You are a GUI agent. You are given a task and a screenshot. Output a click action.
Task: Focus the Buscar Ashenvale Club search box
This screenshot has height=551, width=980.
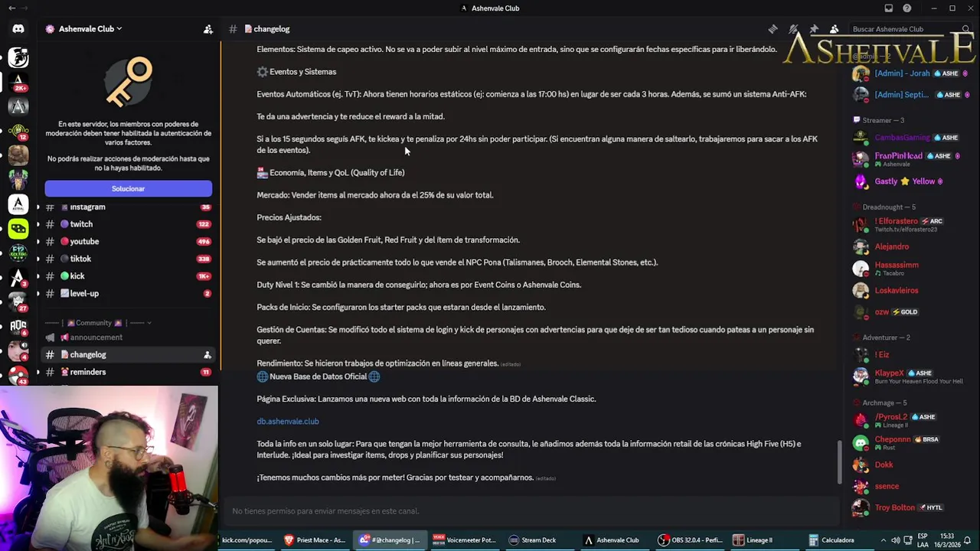tap(903, 29)
